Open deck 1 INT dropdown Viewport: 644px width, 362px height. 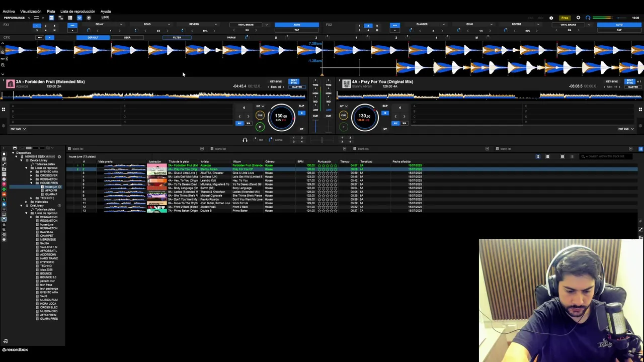pyautogui.click(x=260, y=106)
